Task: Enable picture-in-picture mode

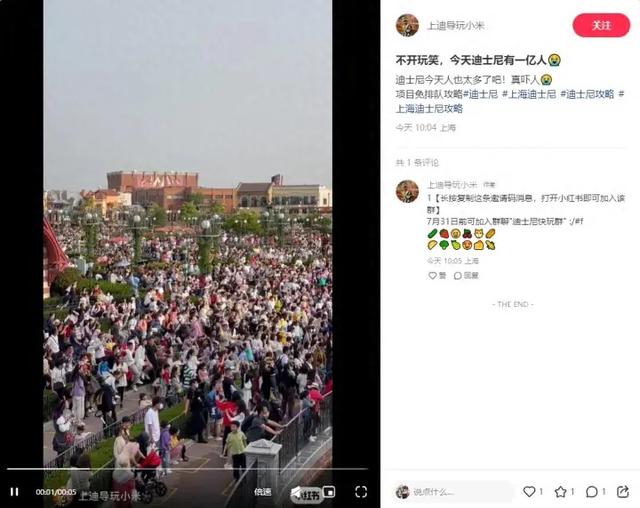Action: 329,492
